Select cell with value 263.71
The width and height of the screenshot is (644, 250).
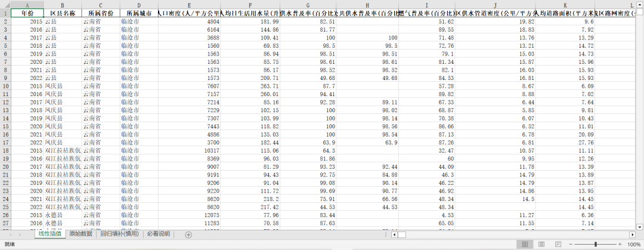250,86
